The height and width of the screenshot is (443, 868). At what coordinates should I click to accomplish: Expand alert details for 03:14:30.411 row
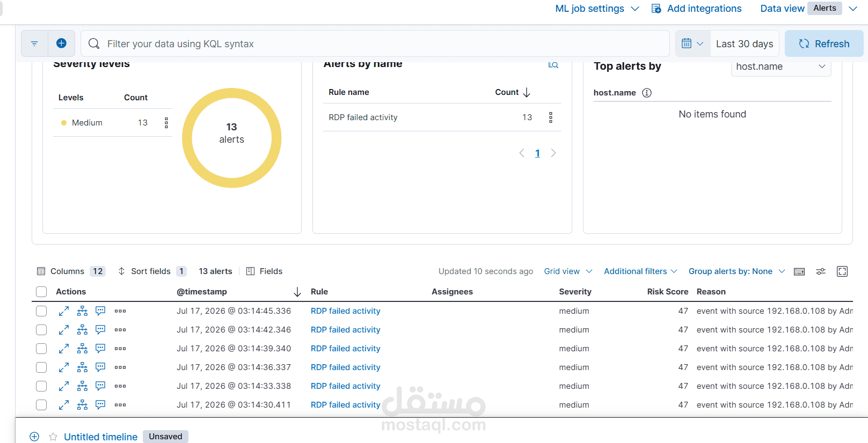pos(64,405)
